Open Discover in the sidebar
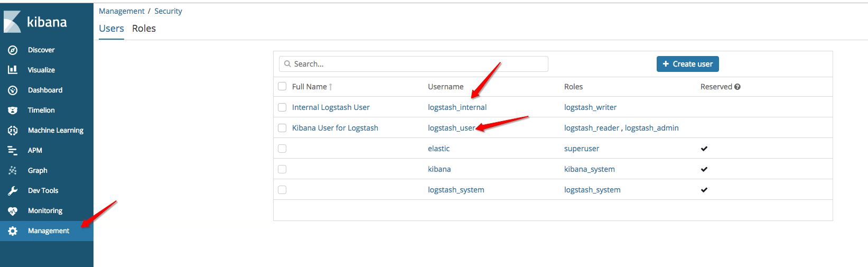Screen dimensions: 868x267 [x=46, y=50]
